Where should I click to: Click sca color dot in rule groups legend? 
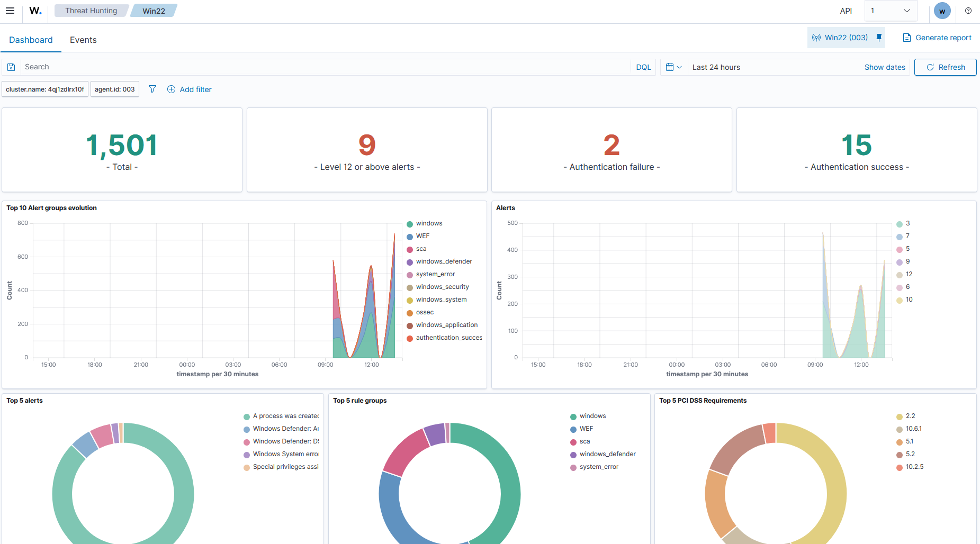click(573, 442)
